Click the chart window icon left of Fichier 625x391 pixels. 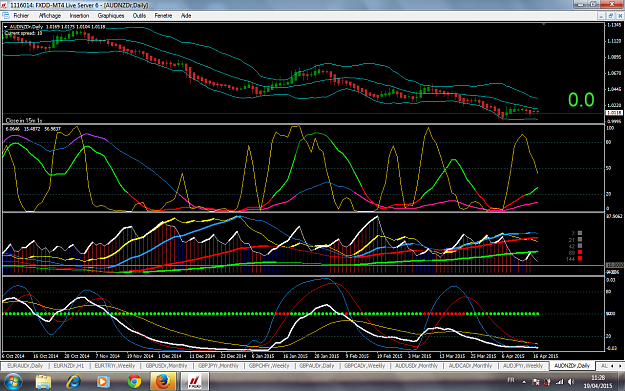pyautogui.click(x=6, y=16)
